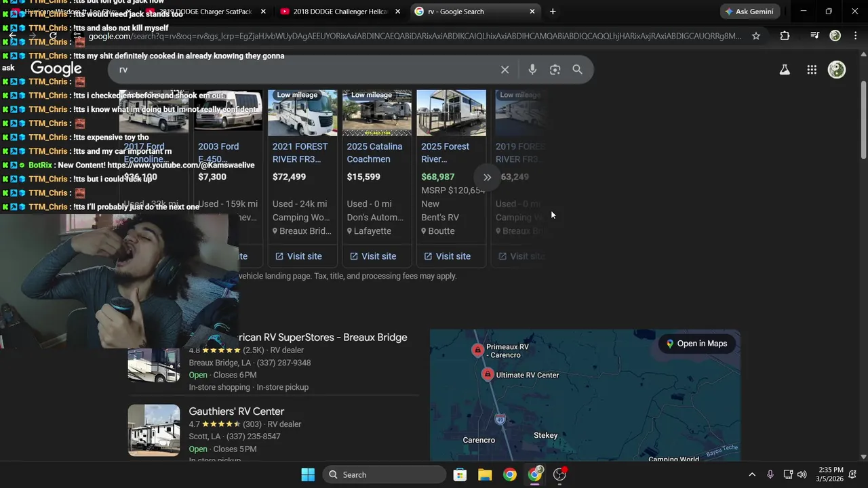Click the 2021 Forest River RV photo
Screen dimensions: 868x488
302,113
